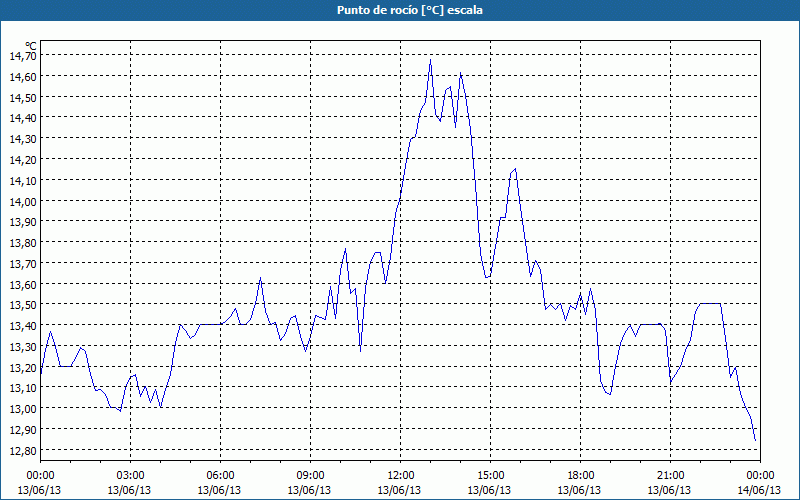
Task: Select the 14,10 y-axis value
Action: pos(23,181)
